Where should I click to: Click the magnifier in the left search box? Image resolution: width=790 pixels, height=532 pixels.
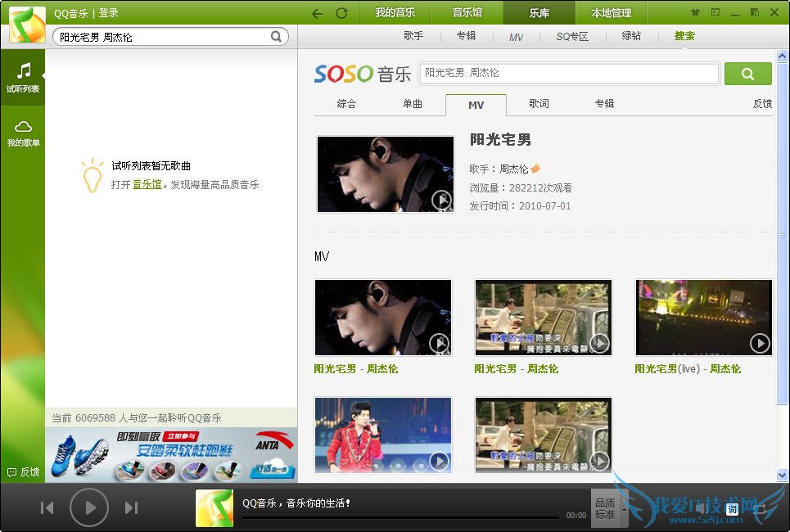click(276, 36)
